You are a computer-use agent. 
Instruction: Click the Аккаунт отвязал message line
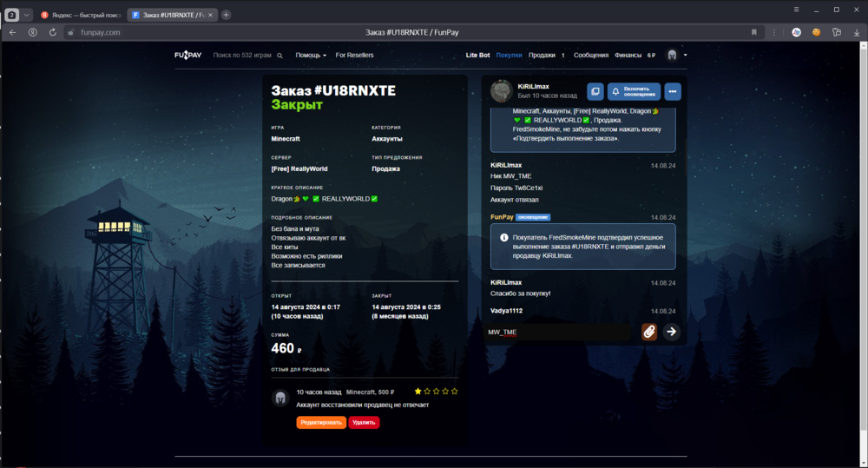[x=514, y=200]
